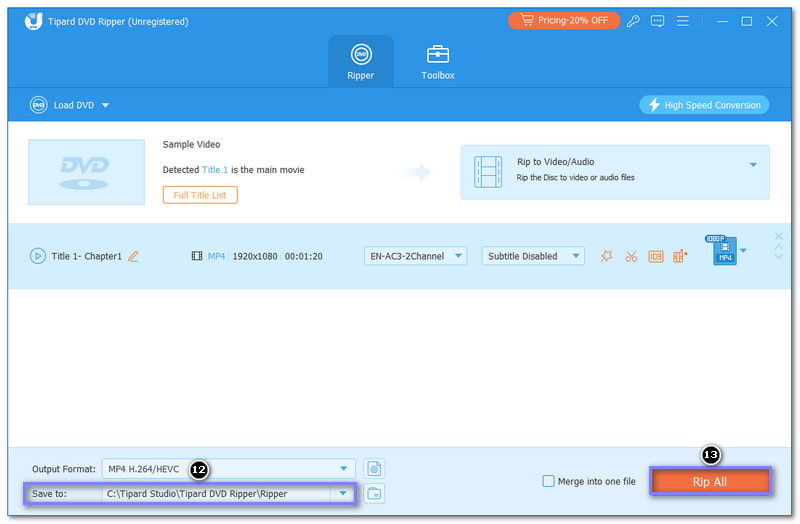800x524 pixels.
Task: Open the Full Title List
Action: [x=200, y=195]
